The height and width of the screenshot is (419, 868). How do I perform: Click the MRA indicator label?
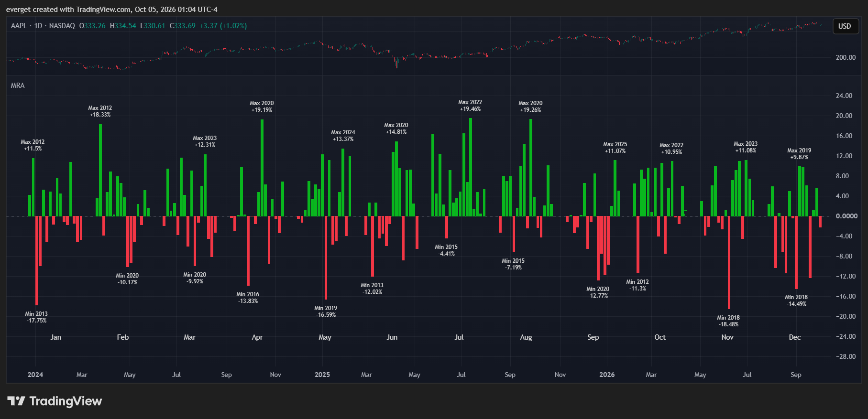pos(18,86)
